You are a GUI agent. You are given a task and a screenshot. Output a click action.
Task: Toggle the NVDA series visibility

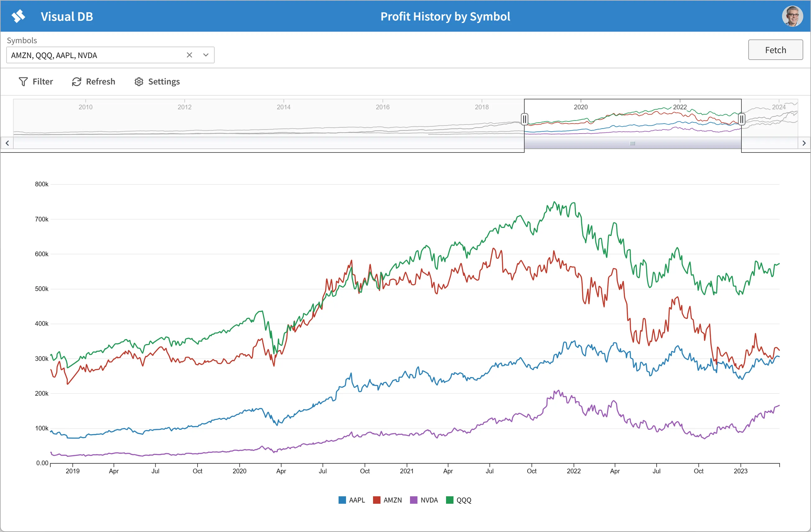click(x=424, y=500)
